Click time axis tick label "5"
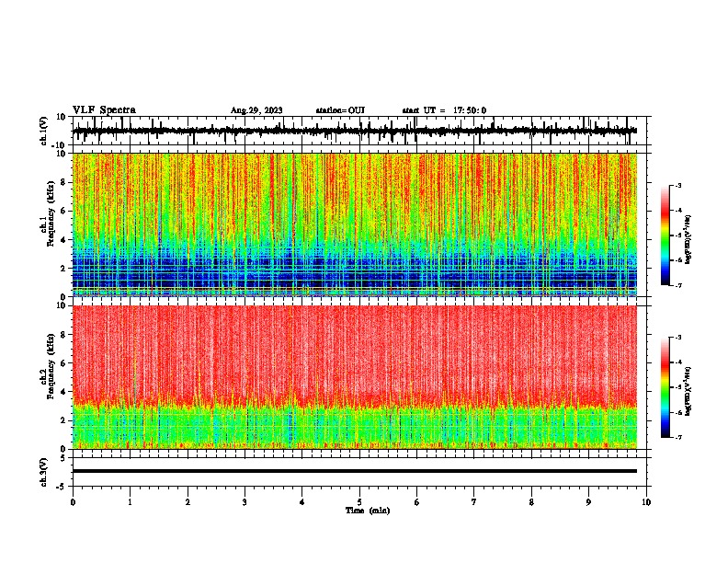Image resolution: width=728 pixels, height=563 pixels. pos(359,502)
